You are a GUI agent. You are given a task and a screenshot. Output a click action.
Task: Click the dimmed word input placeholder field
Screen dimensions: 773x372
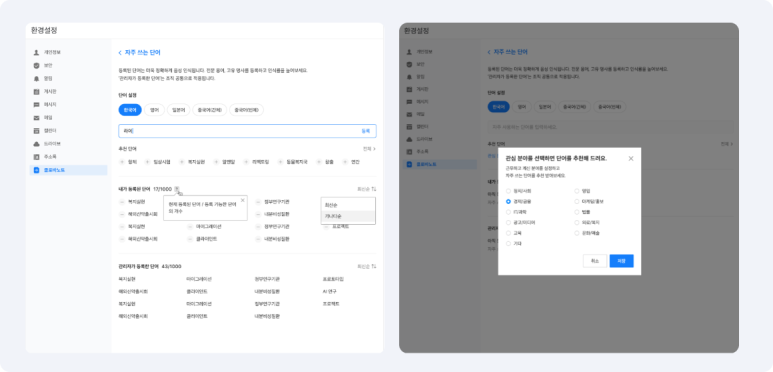click(x=610, y=127)
